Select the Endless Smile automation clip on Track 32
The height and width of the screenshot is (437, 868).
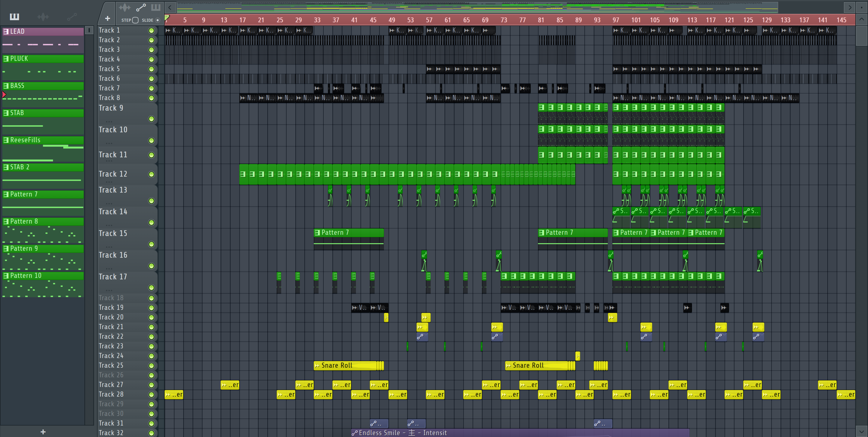pyautogui.click(x=520, y=432)
